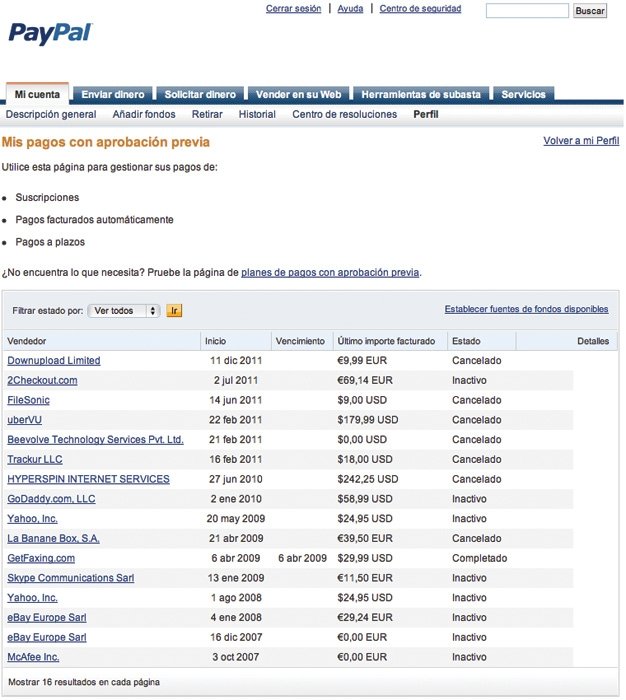Click the Buscar search button
Screen dimensions: 626x700
click(590, 11)
